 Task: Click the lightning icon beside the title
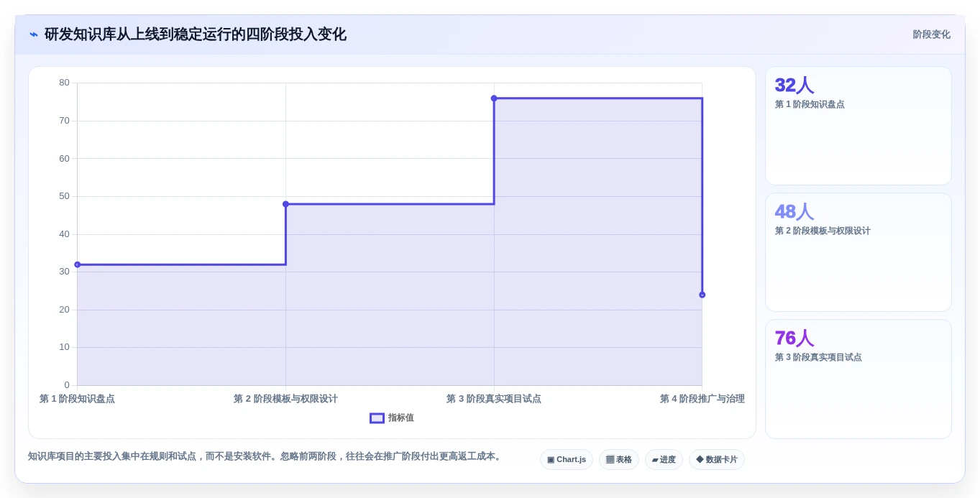(34, 34)
